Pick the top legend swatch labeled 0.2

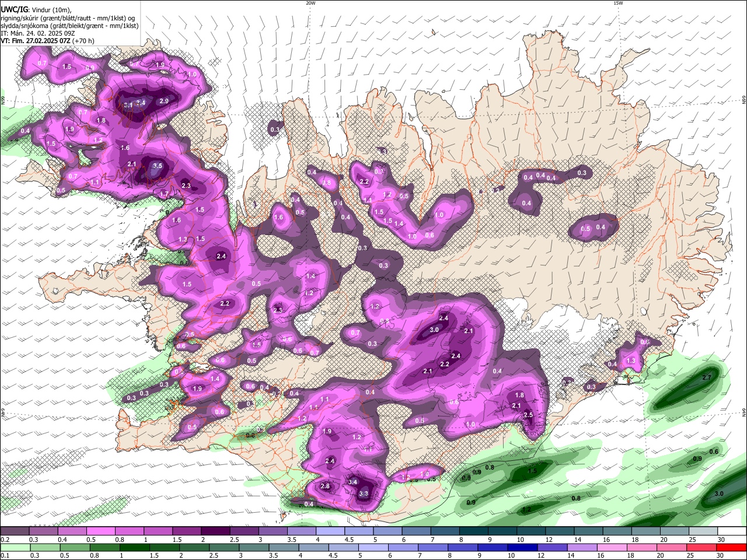[x=15, y=531]
